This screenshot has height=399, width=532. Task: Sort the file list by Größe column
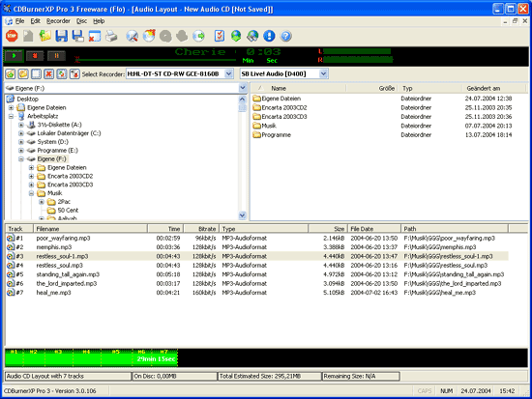[x=371, y=88]
